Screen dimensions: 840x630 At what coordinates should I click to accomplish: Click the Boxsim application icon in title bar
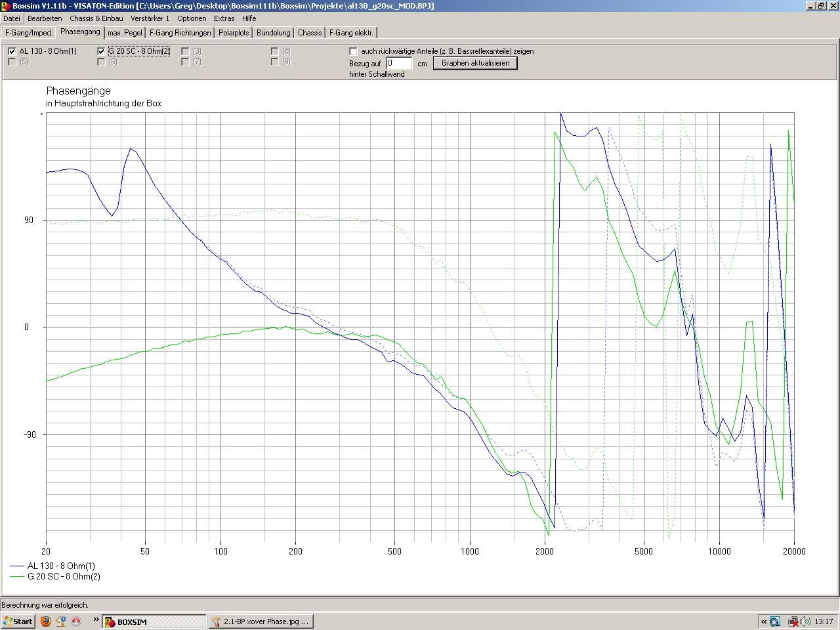point(6,6)
